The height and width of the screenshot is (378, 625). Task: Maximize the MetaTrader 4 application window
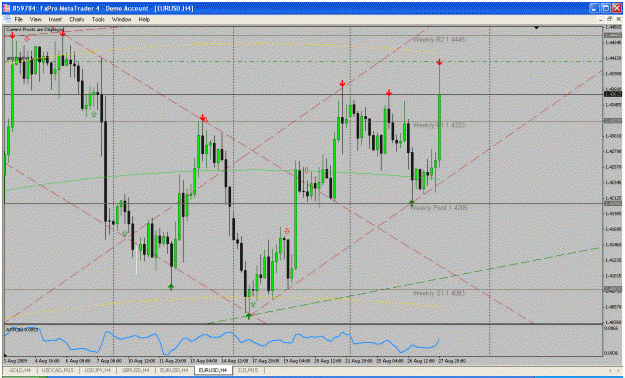[x=605, y=8]
